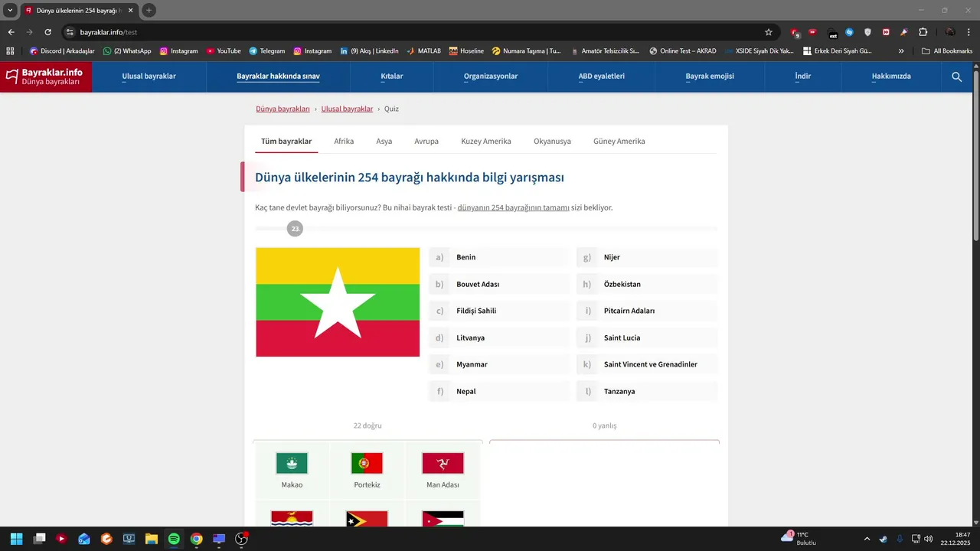Bookmark this page with the star icon
This screenshot has height=551, width=980.
[769, 32]
